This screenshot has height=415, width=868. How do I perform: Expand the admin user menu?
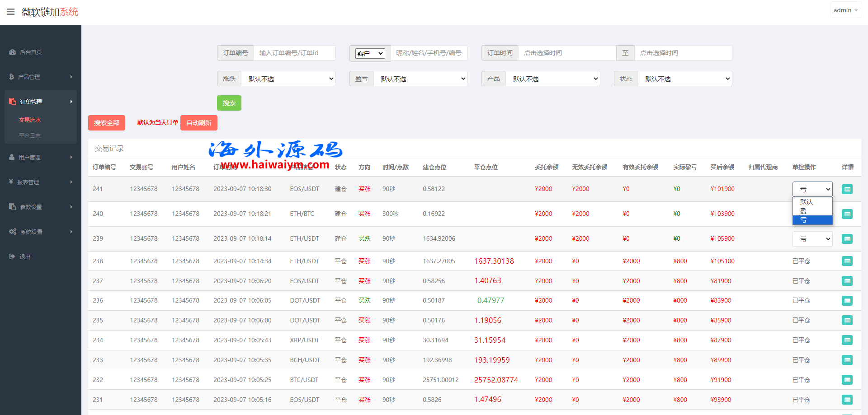click(845, 10)
